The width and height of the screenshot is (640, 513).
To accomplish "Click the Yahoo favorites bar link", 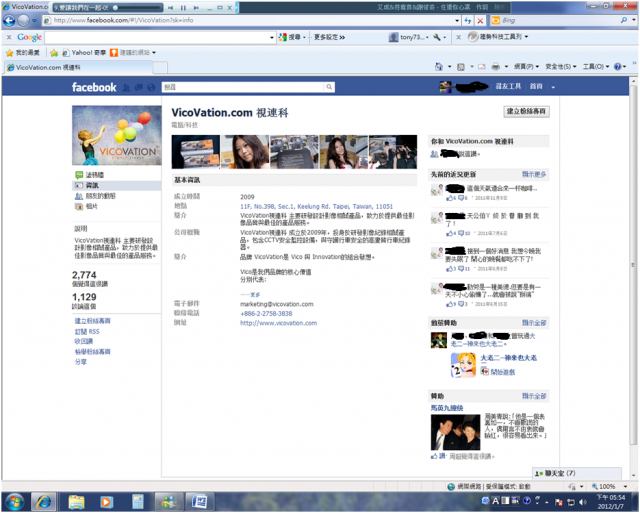I will click(x=84, y=53).
